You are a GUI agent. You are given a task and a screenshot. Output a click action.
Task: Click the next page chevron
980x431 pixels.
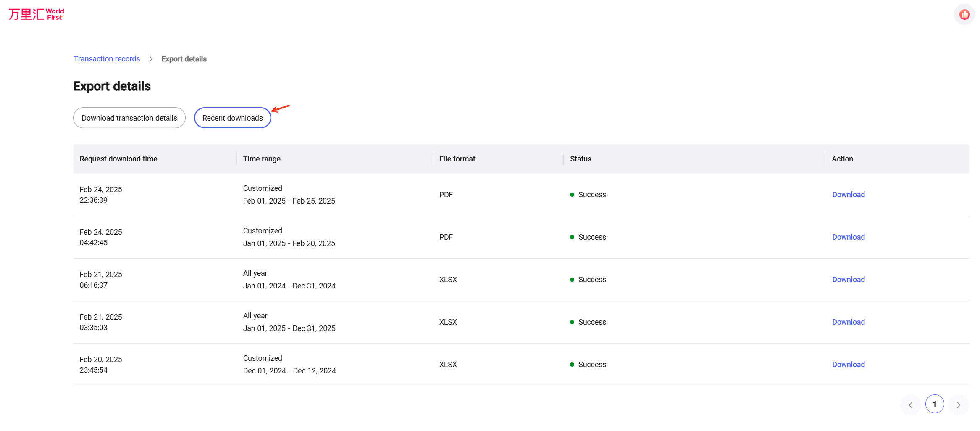959,404
